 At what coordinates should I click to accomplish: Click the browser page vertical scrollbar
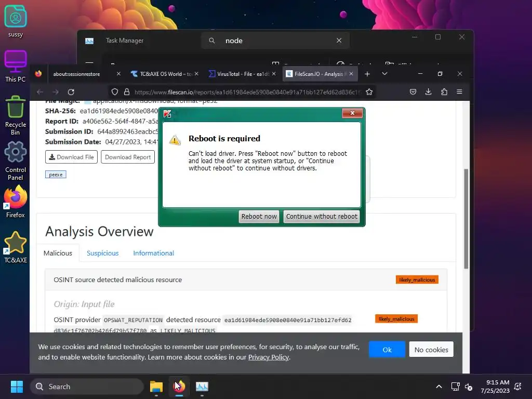[466, 219]
